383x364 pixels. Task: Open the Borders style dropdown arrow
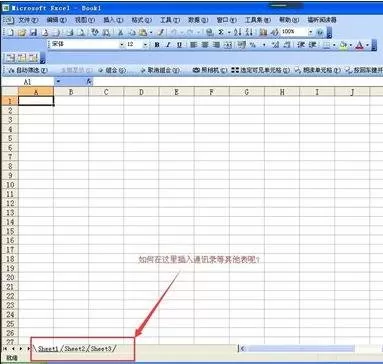(x=334, y=45)
